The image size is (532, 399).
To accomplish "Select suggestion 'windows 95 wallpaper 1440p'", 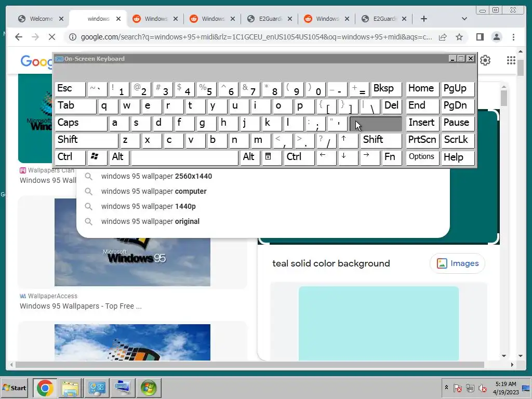I will pyautogui.click(x=263, y=206).
